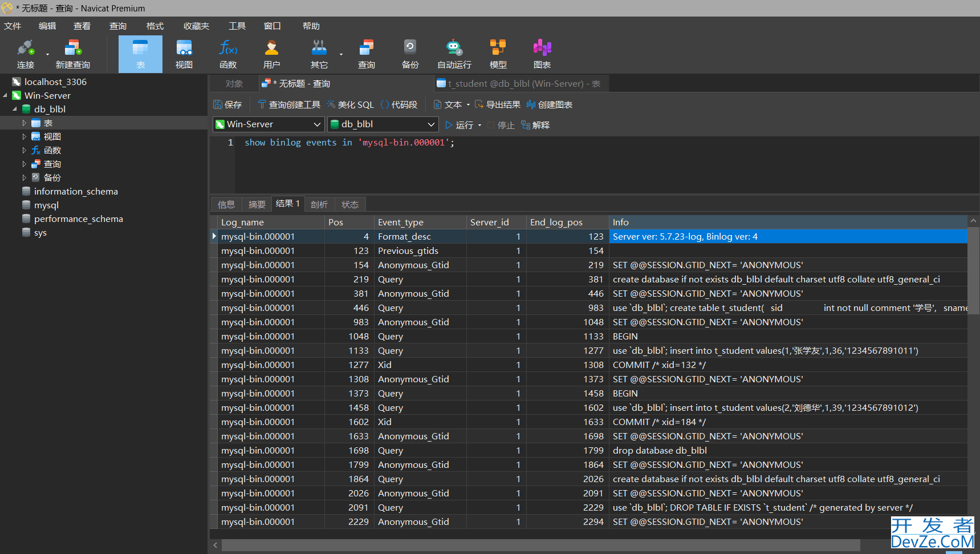This screenshot has width=980, height=554.
Task: Open the 查询创建工具 query builder
Action: click(x=289, y=104)
